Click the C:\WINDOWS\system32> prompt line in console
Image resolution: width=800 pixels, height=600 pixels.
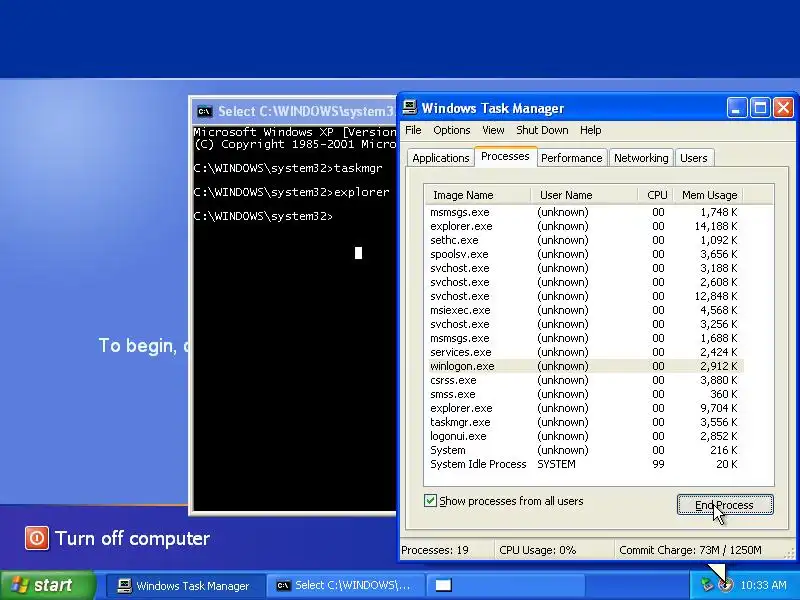click(263, 216)
